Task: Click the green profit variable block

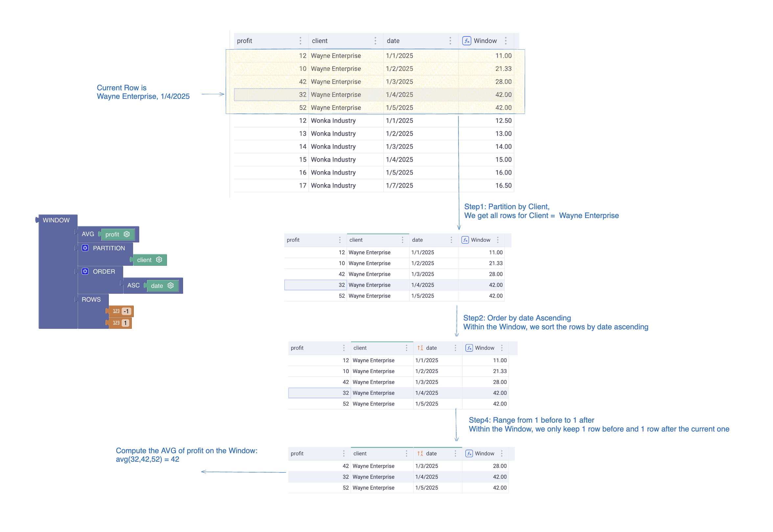Action: 117,234
